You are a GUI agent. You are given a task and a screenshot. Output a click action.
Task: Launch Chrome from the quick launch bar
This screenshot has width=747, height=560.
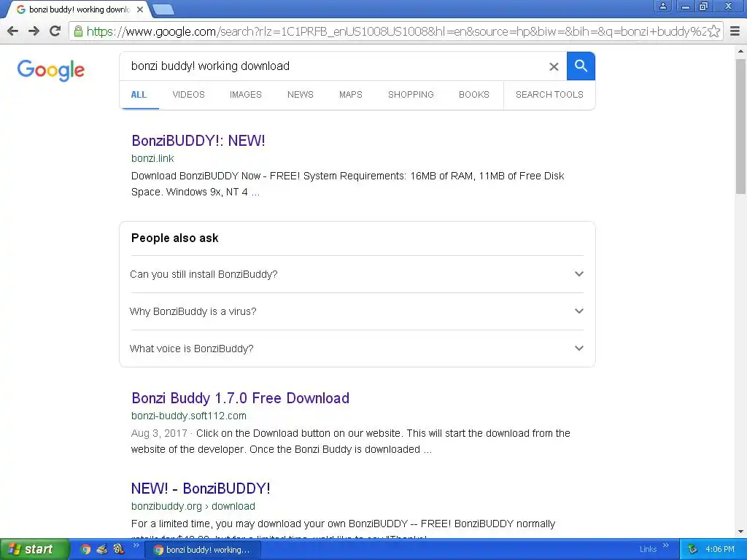(86, 550)
